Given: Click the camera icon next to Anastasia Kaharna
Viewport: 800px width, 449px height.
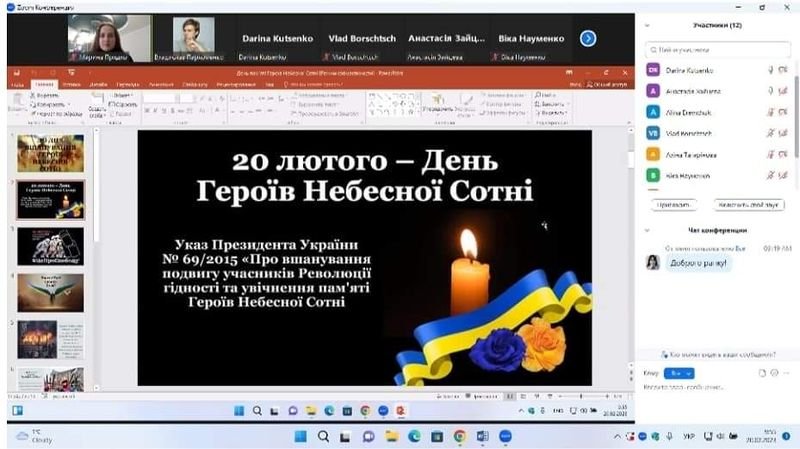Looking at the screenshot, I should click(782, 90).
